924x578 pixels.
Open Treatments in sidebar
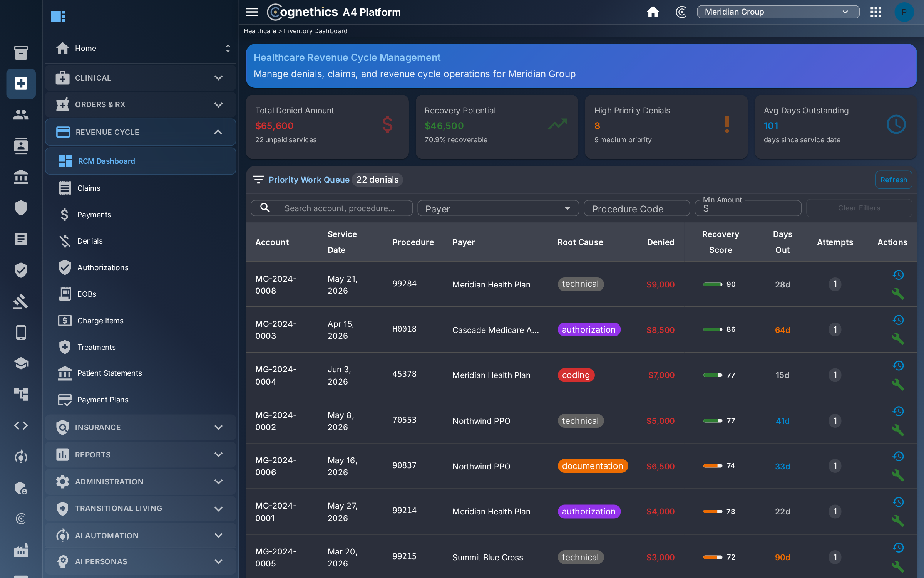[x=141, y=347]
